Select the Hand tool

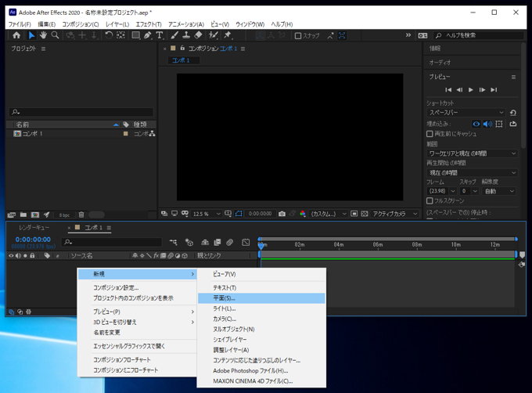pos(43,35)
